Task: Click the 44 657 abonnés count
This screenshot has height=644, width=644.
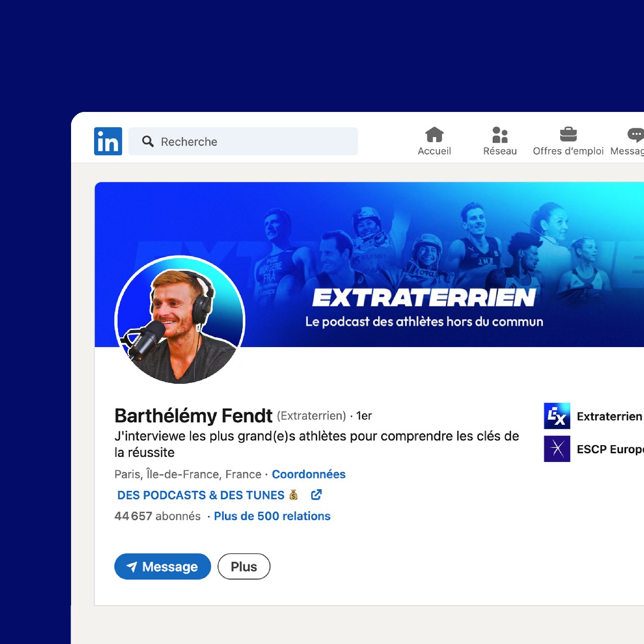Action: point(157,516)
